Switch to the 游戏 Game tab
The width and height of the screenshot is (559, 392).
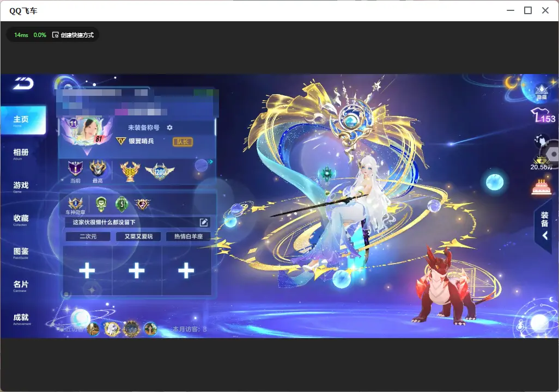pyautogui.click(x=21, y=186)
